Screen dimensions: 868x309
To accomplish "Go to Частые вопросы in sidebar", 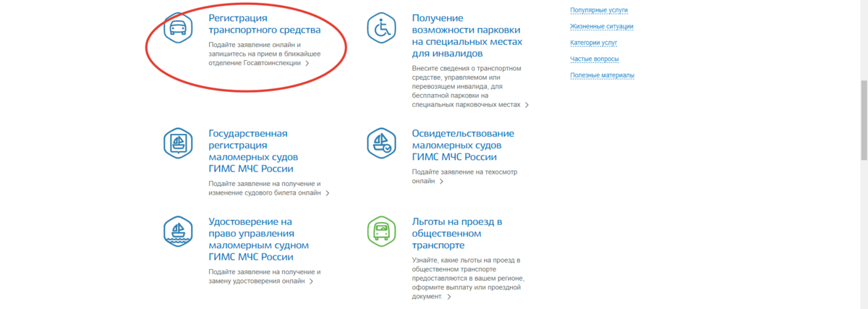I will click(595, 59).
